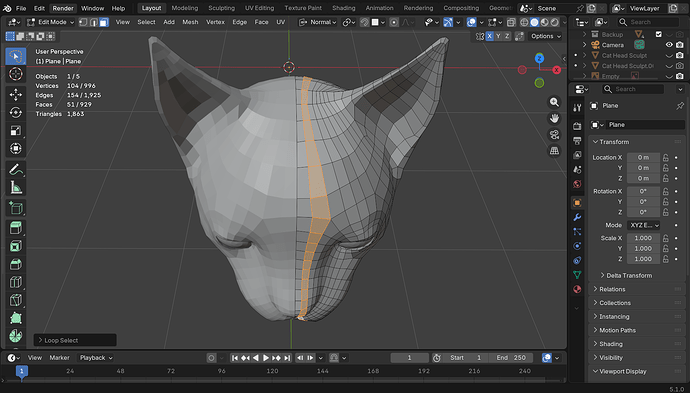Toggle Y mirror axis button
690x393 pixels.
pos(498,36)
